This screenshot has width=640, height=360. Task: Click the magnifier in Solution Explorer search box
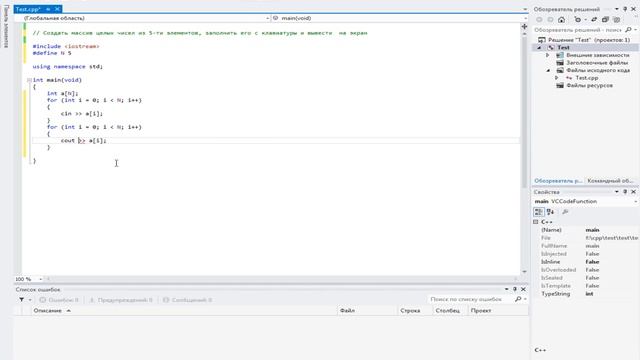pyautogui.click(x=629, y=30)
